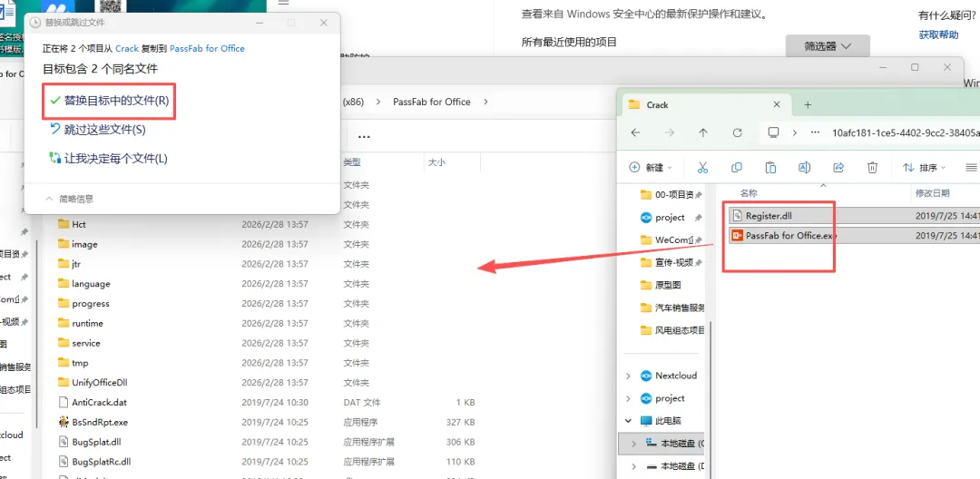Click the Cut scissors icon in Crack window
The image size is (980, 479).
pyautogui.click(x=702, y=167)
